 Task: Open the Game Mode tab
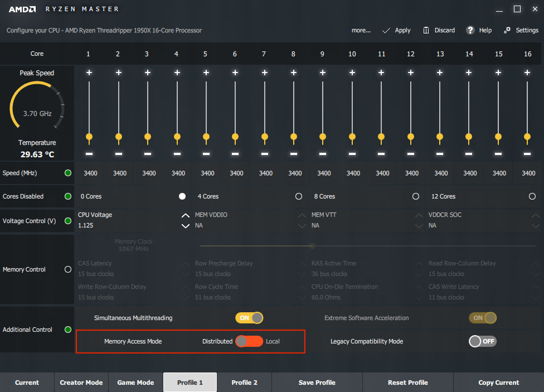[x=135, y=383]
